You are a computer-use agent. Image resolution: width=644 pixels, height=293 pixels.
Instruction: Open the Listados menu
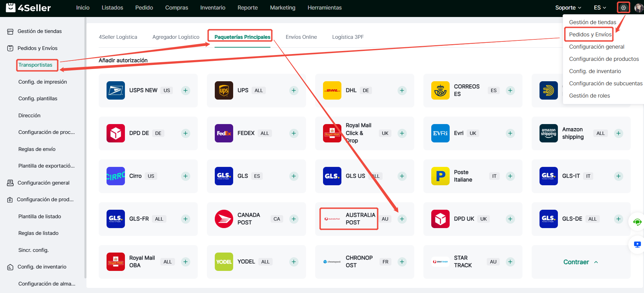tap(112, 7)
